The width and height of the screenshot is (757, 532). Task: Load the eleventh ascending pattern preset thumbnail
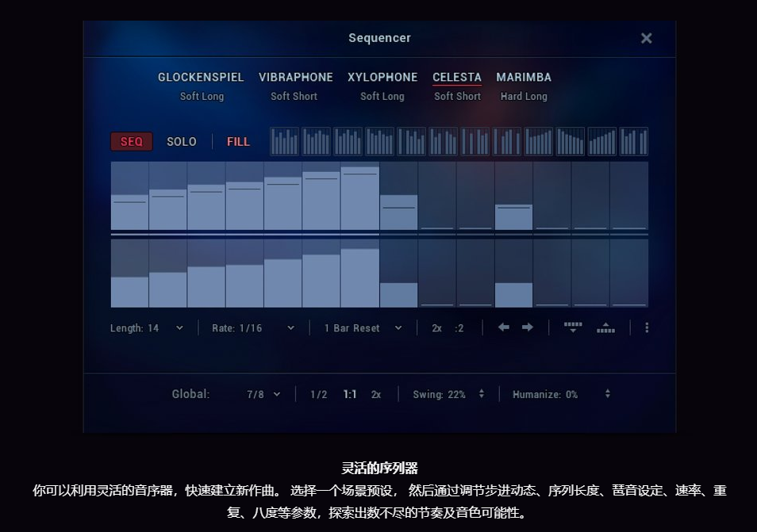coord(602,141)
